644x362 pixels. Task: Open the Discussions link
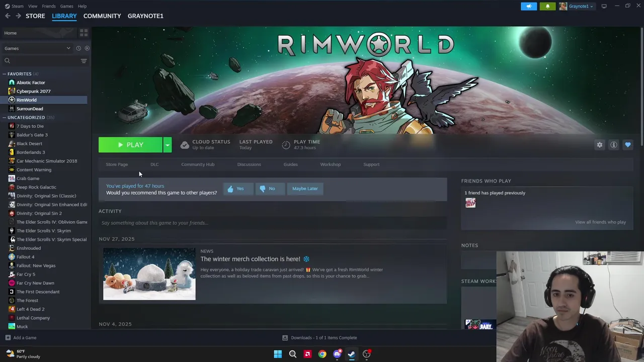pyautogui.click(x=249, y=164)
